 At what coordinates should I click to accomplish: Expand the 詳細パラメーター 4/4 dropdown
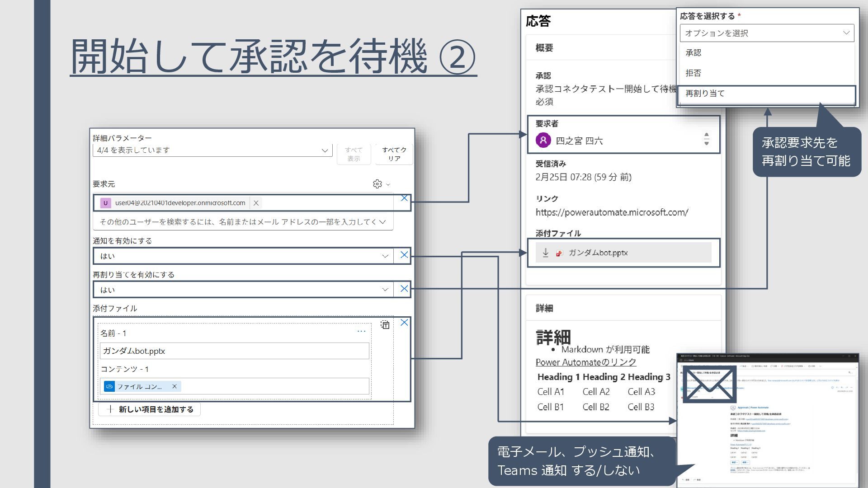[x=325, y=150]
